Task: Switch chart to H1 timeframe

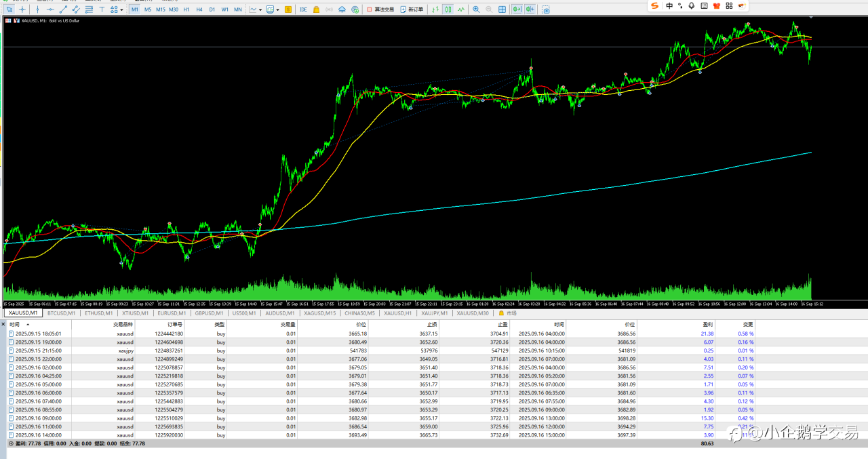Action: pos(186,9)
